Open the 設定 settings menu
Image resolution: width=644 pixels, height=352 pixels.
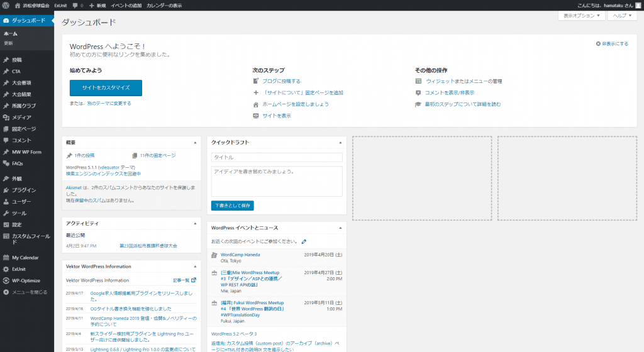(17, 224)
